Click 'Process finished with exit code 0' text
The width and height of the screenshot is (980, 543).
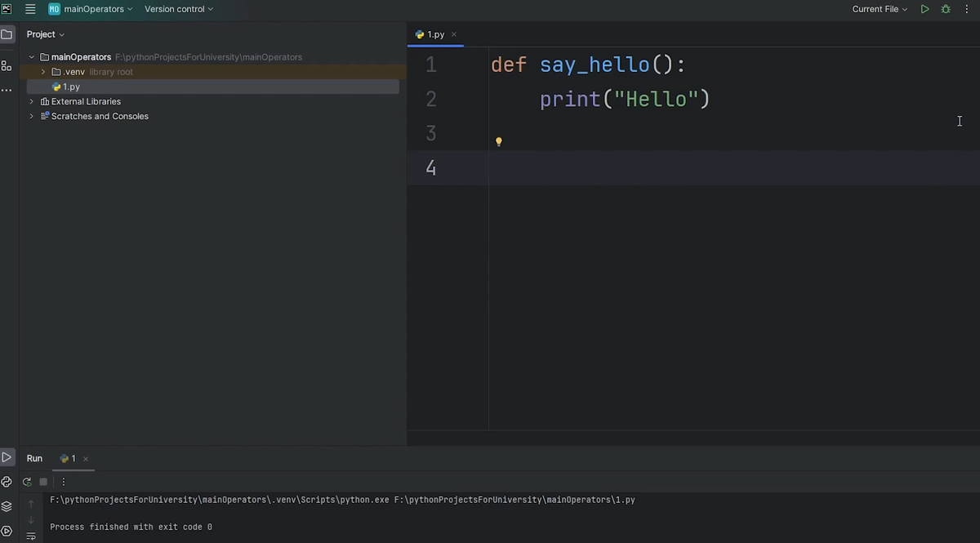[x=131, y=527]
